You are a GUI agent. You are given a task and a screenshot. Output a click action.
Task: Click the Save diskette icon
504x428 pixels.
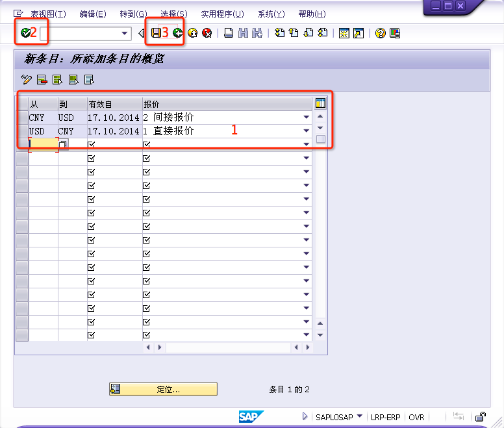[157, 32]
